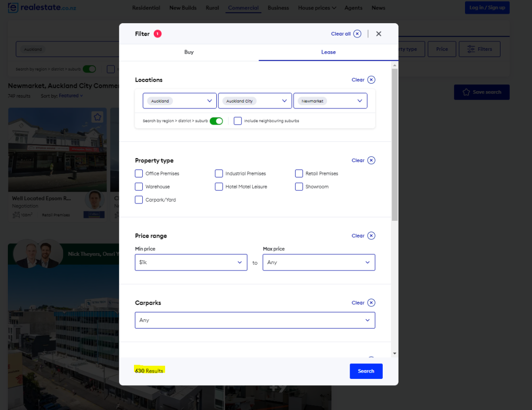This screenshot has width=532, height=410.
Task: Click the Property type Clear x icon
Action: click(x=371, y=160)
